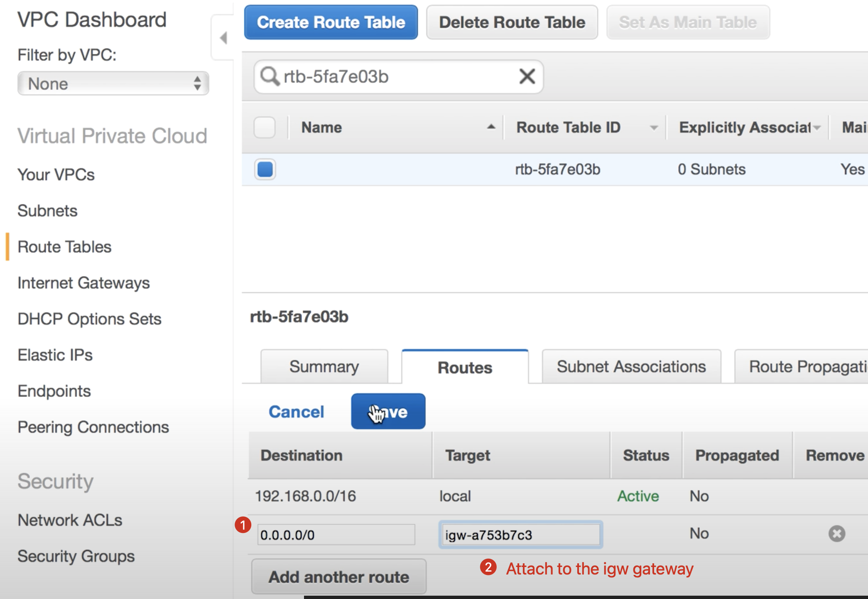Click the Active status text

pyautogui.click(x=638, y=496)
